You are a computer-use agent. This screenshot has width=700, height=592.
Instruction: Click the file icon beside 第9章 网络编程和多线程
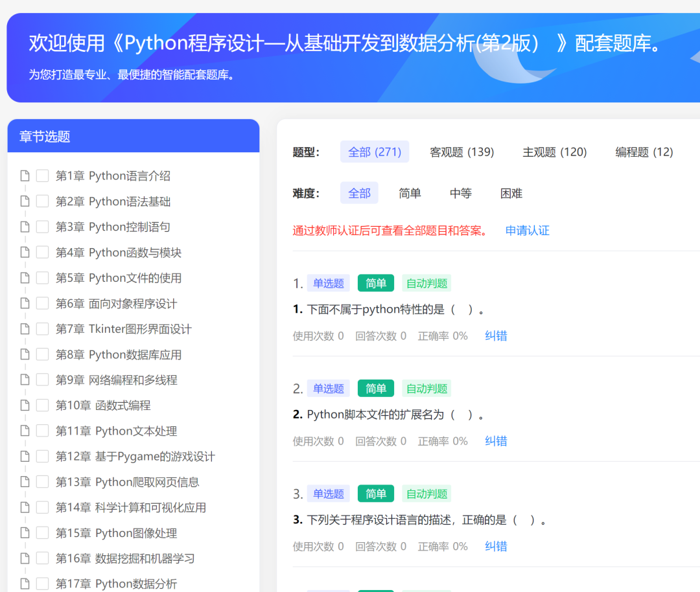pyautogui.click(x=25, y=380)
